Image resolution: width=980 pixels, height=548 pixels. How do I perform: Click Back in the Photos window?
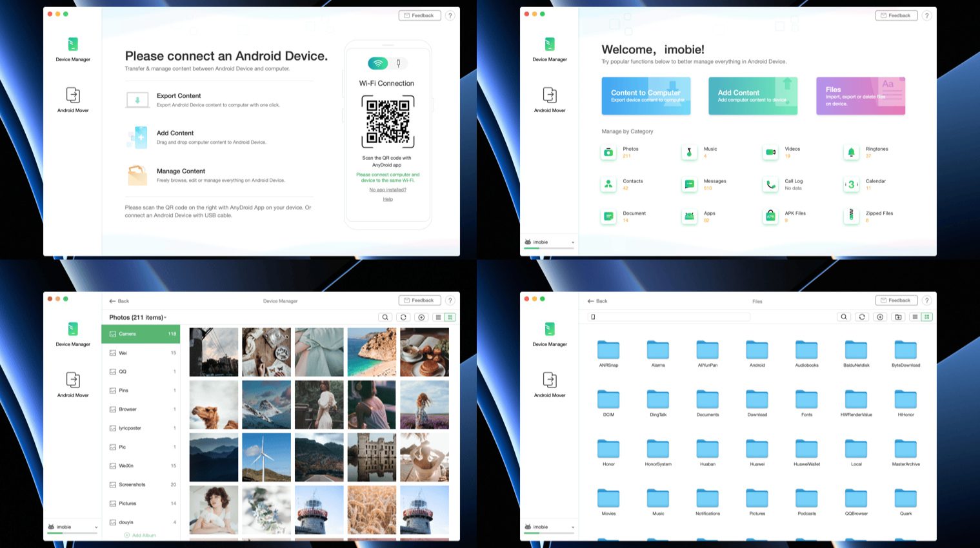point(119,301)
